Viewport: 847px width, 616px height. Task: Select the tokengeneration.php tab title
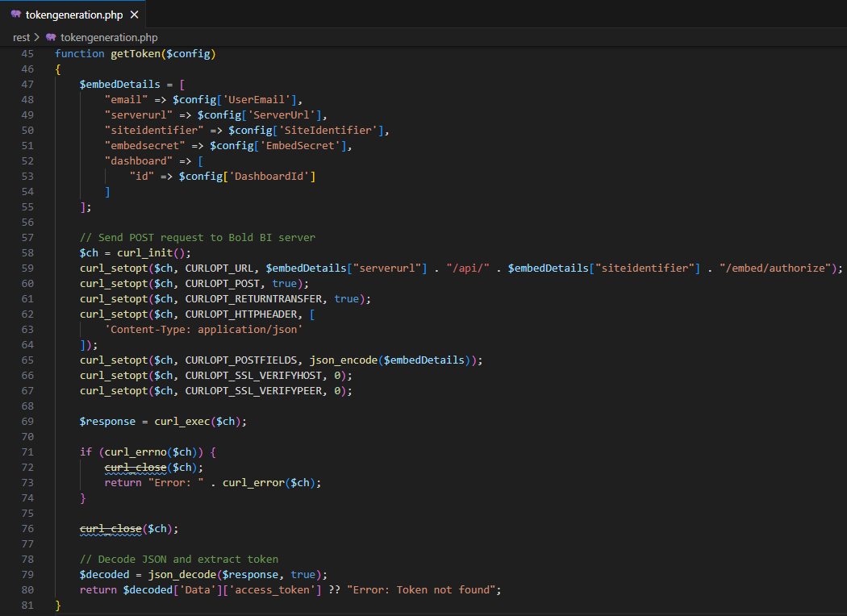pos(74,15)
